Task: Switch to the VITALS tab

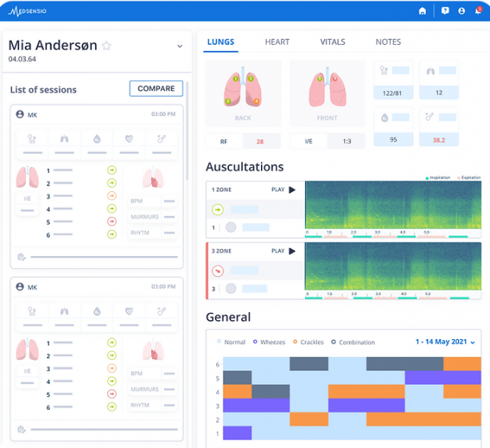Action: 332,42
